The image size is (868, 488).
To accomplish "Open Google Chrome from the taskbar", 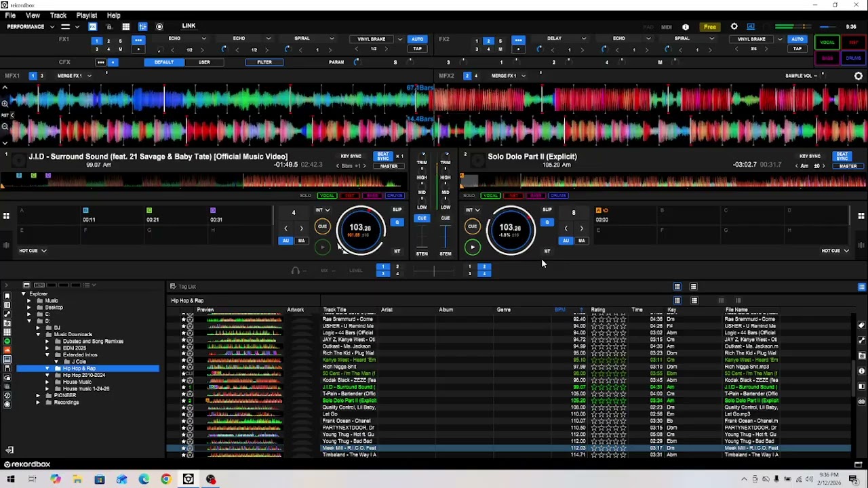I will 166,480.
